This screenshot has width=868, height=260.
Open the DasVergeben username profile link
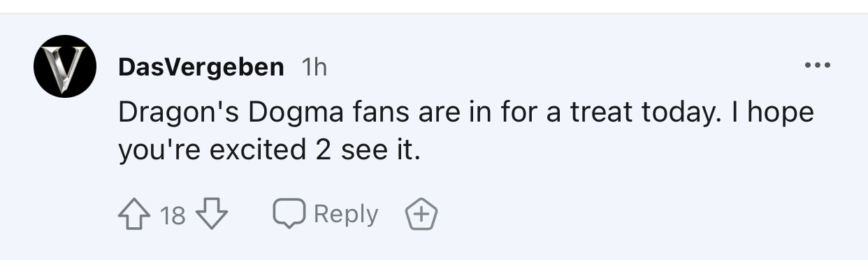(201, 67)
